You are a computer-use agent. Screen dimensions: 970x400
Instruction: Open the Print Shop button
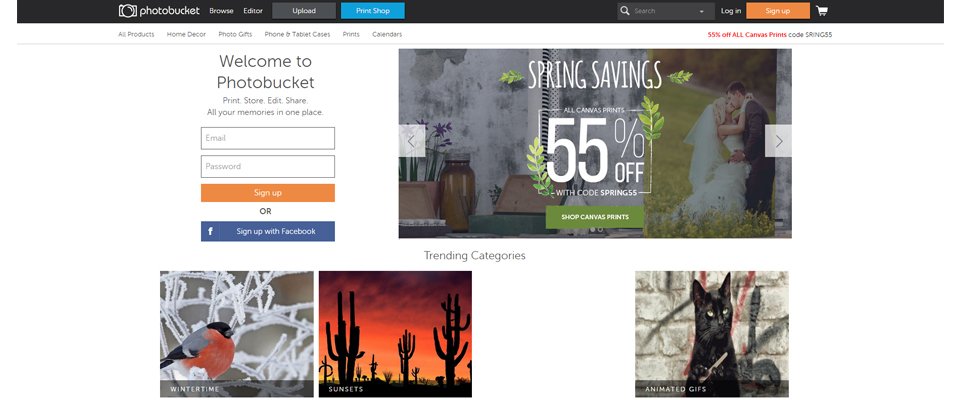click(x=372, y=11)
